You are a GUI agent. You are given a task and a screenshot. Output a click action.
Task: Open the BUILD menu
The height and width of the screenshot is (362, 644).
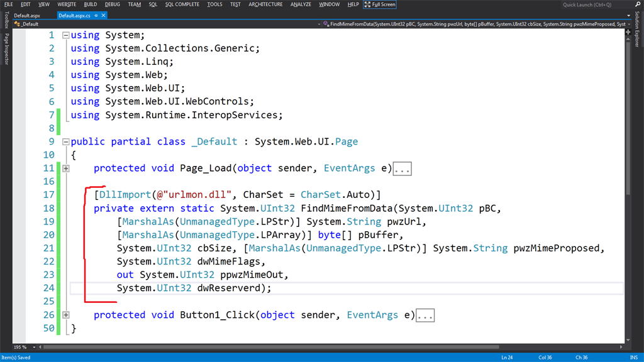(91, 4)
